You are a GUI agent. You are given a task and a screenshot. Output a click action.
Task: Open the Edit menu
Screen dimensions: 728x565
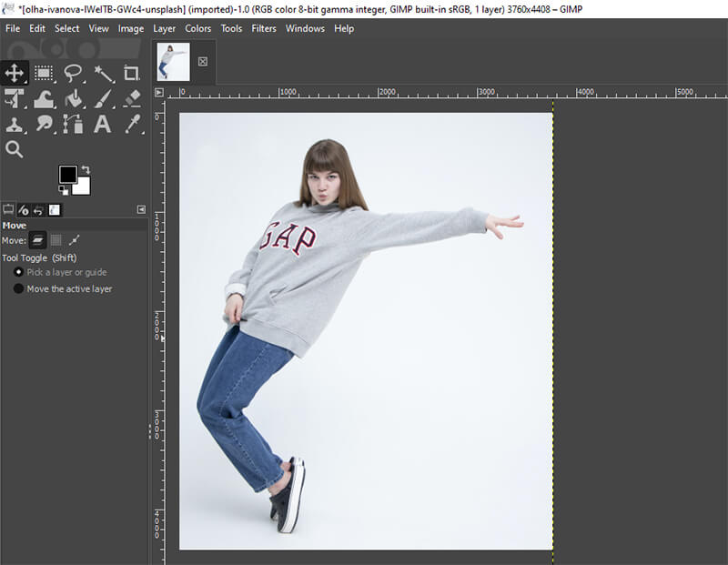37,28
